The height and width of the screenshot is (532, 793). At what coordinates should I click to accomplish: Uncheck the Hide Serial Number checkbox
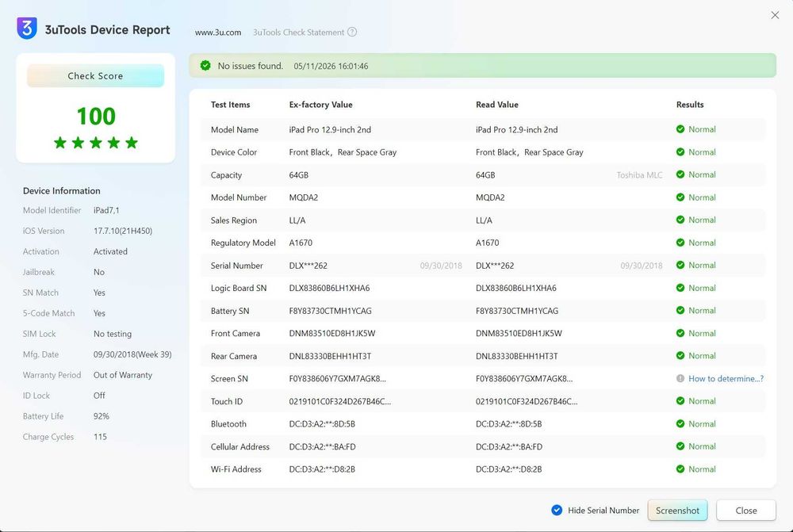coord(557,511)
